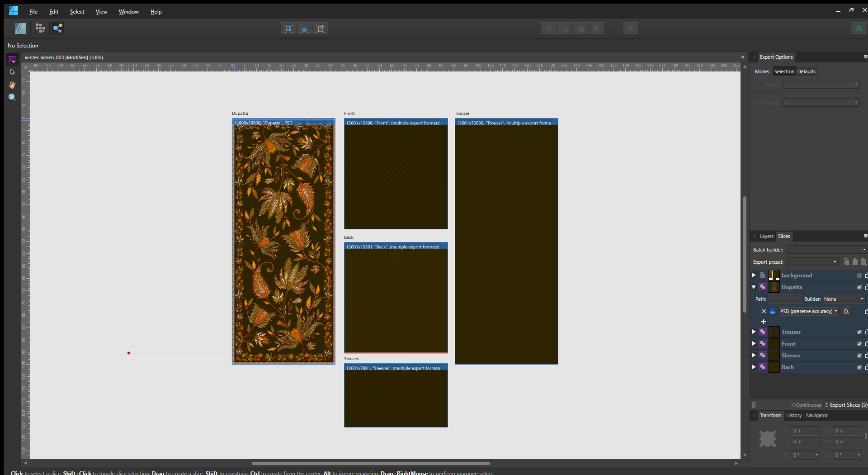Open the Batch builder dropdown

click(827, 250)
